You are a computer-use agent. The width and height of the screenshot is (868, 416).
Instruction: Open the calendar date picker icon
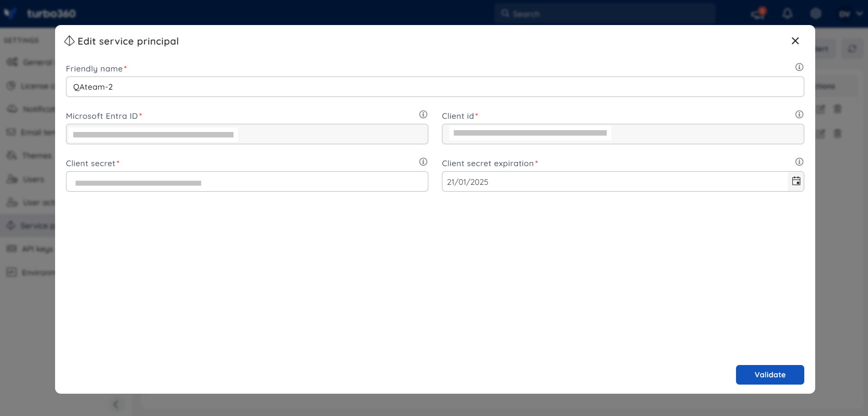tap(796, 181)
